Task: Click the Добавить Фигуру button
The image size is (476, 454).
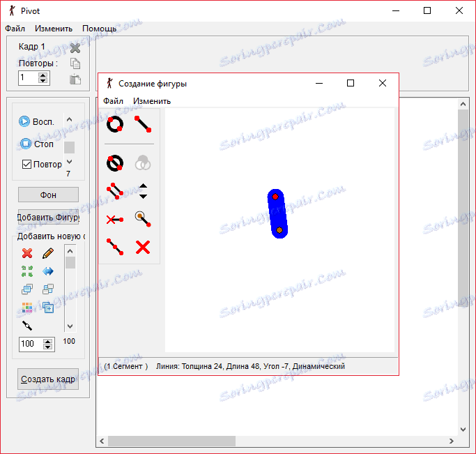Action: tap(48, 217)
